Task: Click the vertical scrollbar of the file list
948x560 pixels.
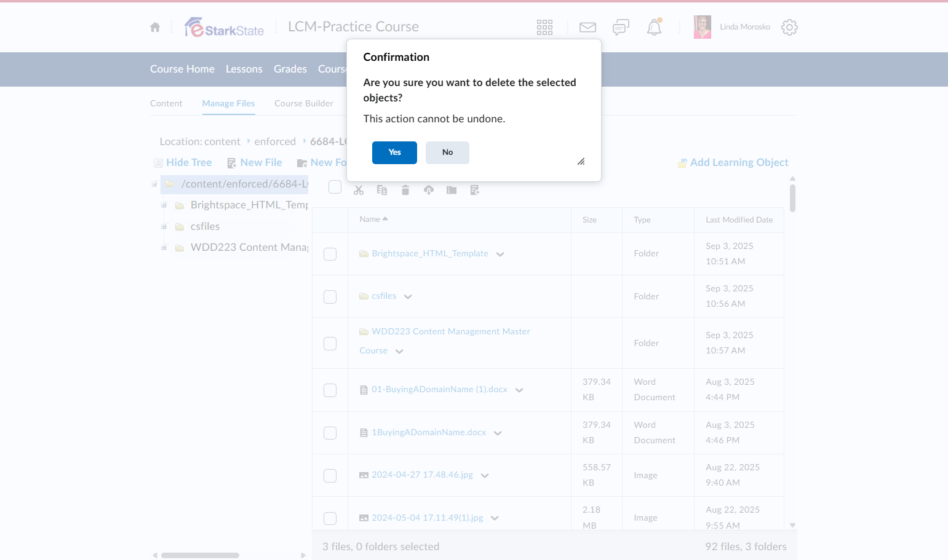Action: click(792, 198)
